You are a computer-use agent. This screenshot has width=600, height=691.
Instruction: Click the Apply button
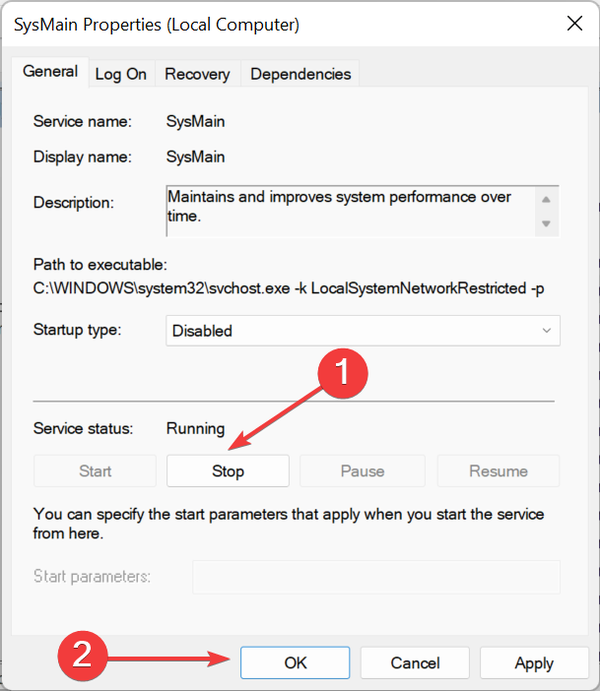tap(534, 662)
